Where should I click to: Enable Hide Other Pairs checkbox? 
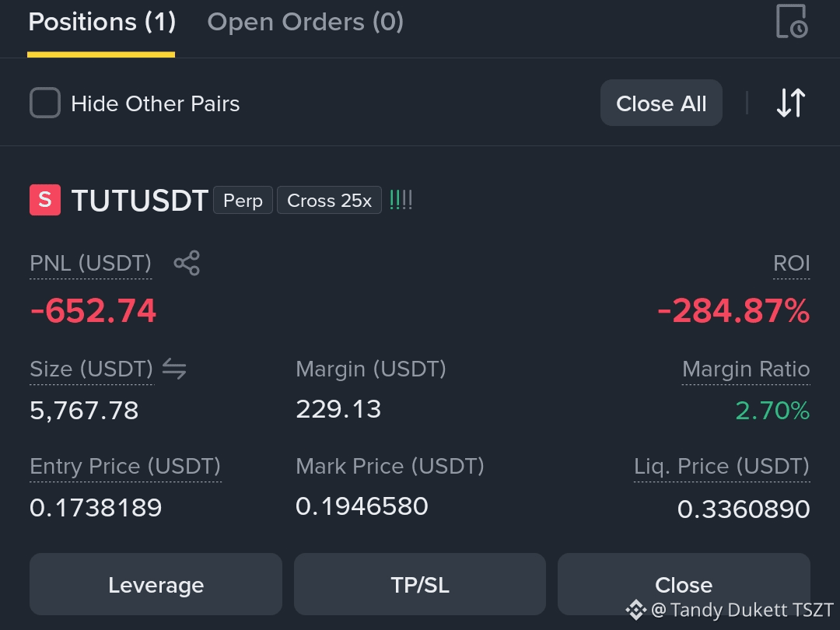(45, 103)
